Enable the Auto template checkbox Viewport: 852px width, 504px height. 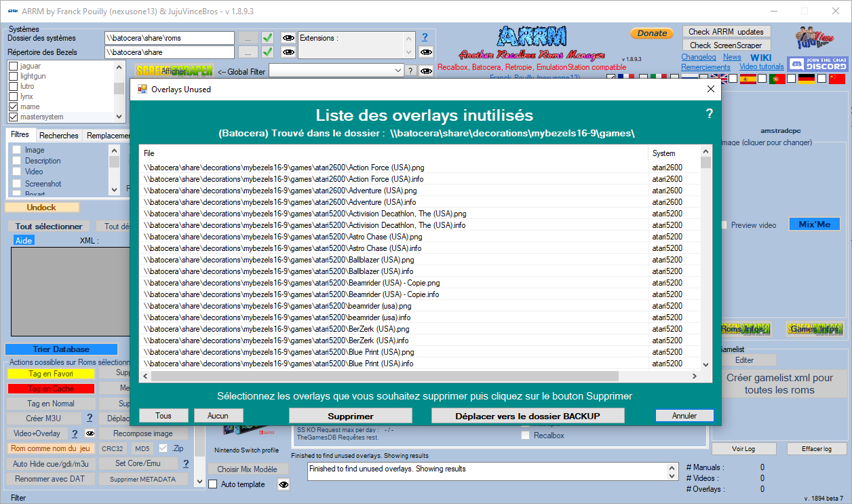pyautogui.click(x=213, y=484)
